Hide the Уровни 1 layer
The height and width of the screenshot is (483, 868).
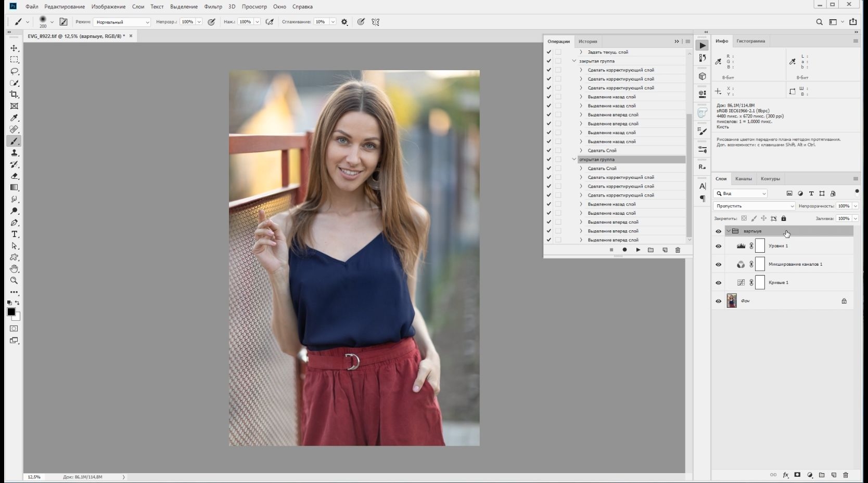coord(719,246)
